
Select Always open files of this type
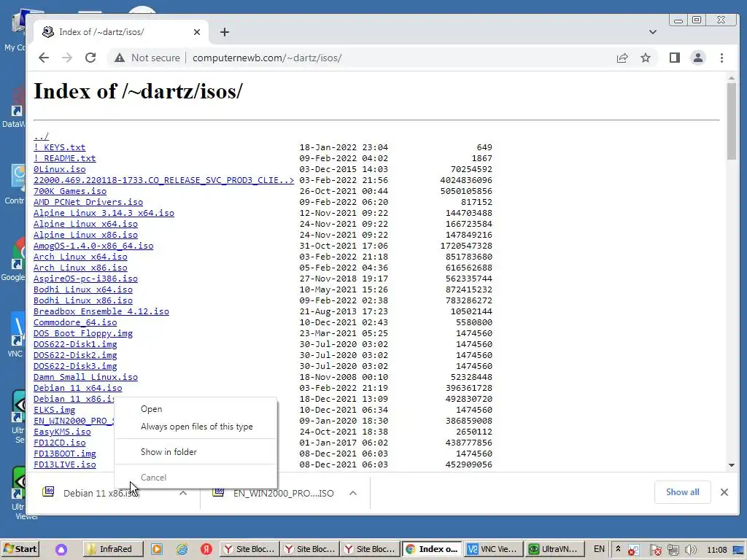[x=196, y=427]
